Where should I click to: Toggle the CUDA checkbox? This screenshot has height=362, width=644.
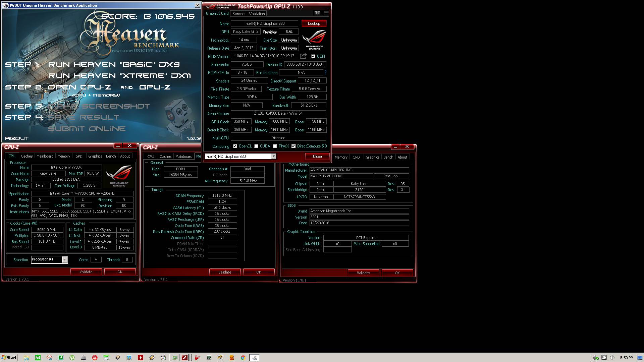(x=256, y=146)
